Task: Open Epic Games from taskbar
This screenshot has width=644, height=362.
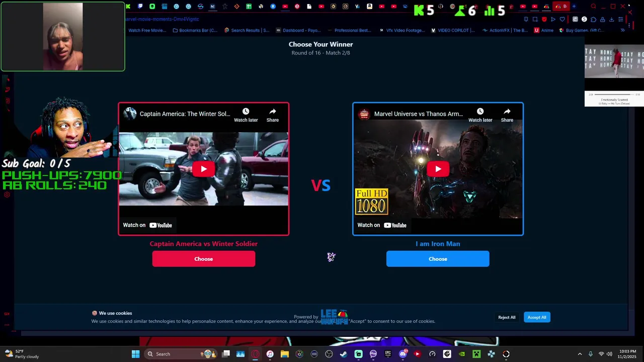Action: (388, 354)
